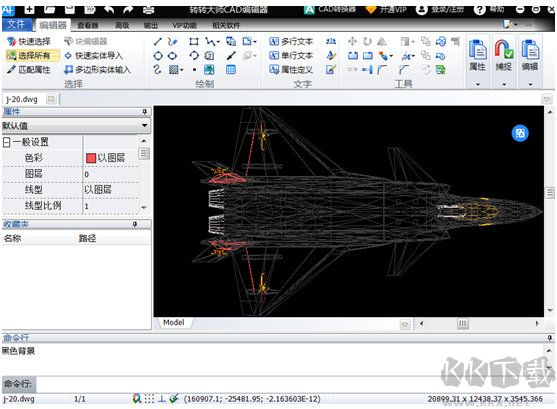Click the blue floating button in canvas
This screenshot has width=557, height=409.
[x=520, y=133]
